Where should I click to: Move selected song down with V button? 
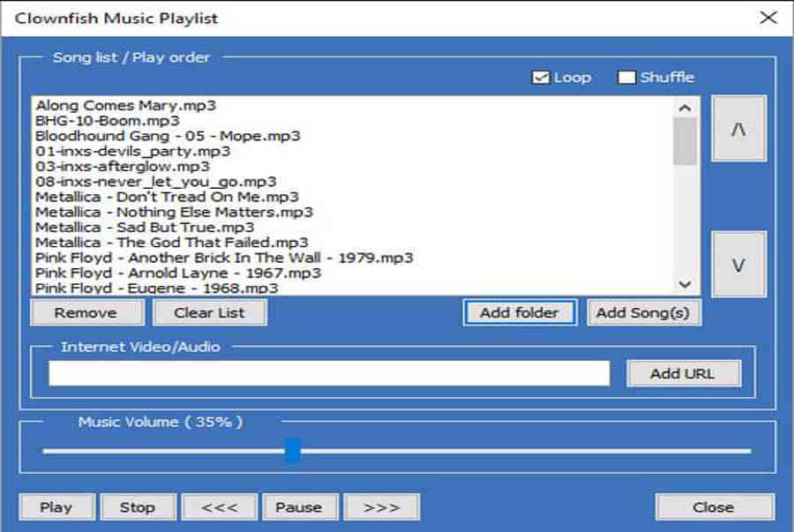click(x=738, y=265)
